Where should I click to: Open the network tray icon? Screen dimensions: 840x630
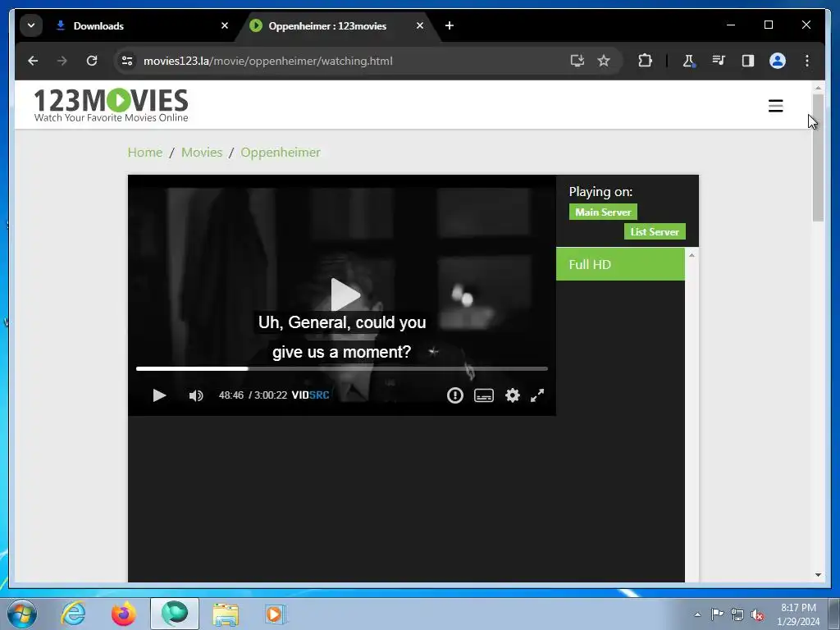click(x=737, y=614)
